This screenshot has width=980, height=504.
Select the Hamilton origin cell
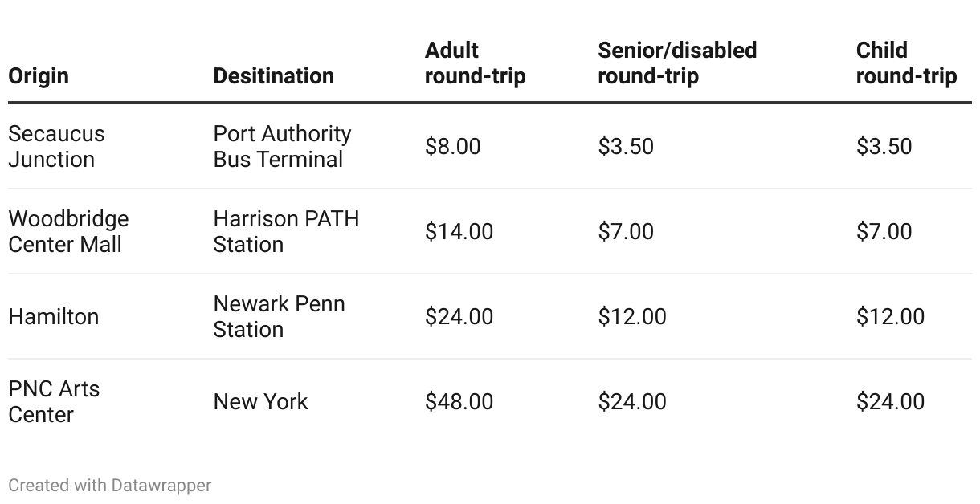point(53,317)
